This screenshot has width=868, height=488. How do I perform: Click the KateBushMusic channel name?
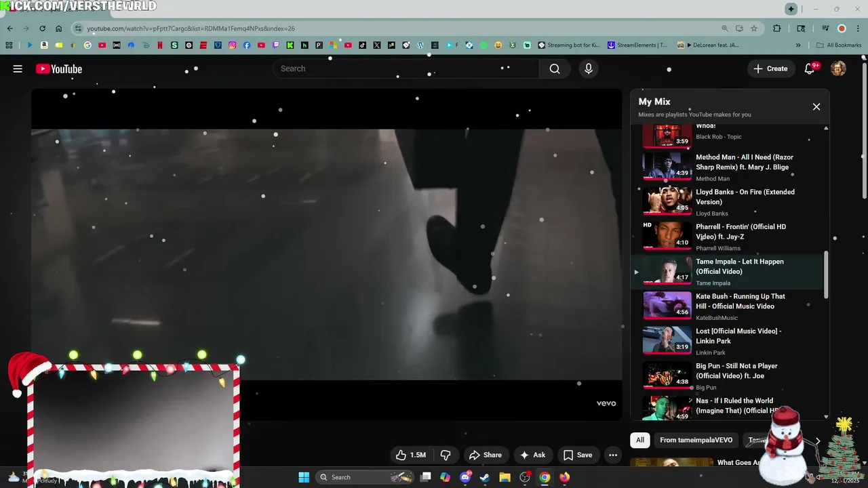pyautogui.click(x=717, y=318)
